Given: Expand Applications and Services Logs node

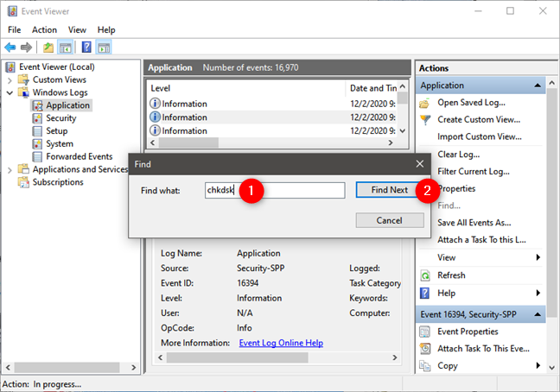Looking at the screenshot, I should [10, 170].
